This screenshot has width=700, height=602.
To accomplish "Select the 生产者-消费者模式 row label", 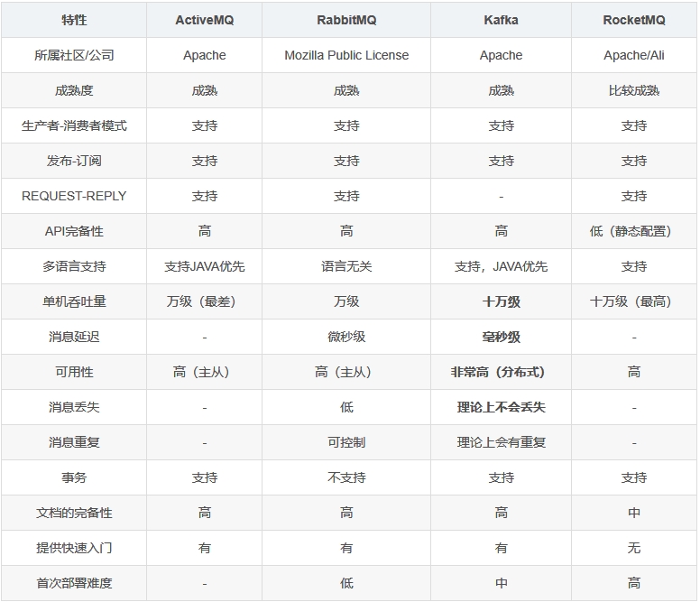I will [x=74, y=126].
